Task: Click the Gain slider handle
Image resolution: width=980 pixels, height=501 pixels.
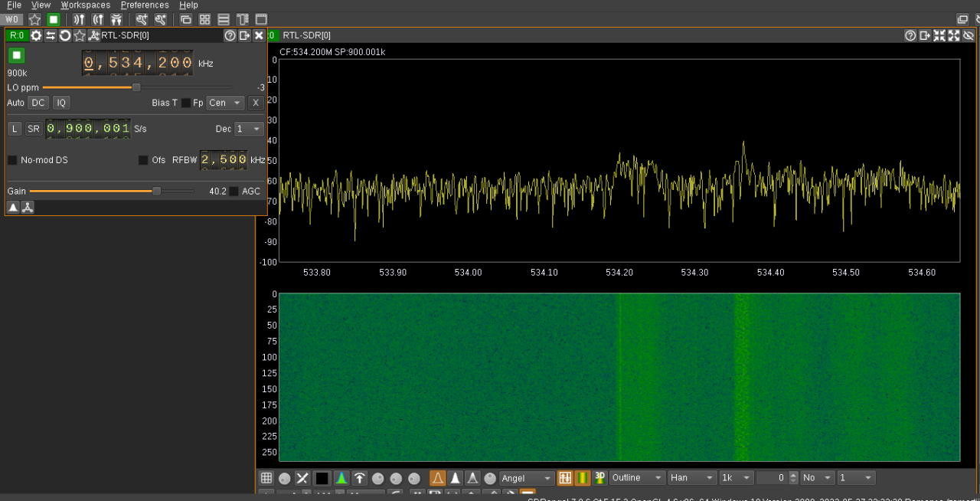Action: [x=157, y=192]
